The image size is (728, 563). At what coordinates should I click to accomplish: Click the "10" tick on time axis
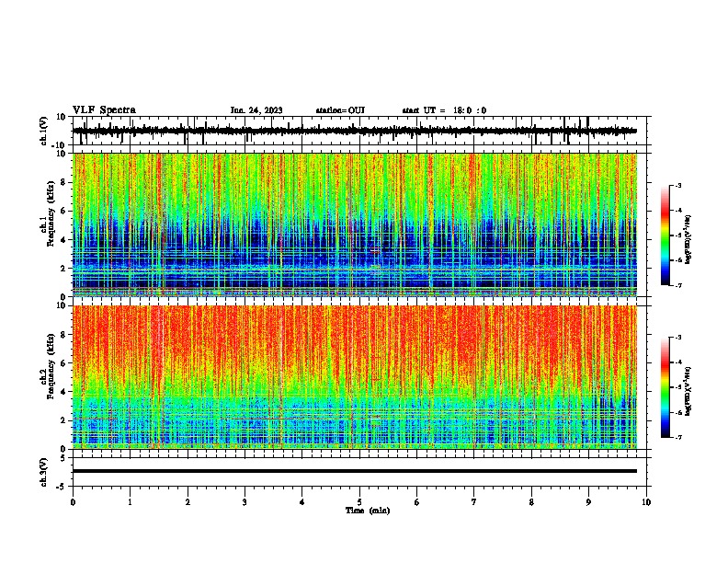[x=646, y=502]
